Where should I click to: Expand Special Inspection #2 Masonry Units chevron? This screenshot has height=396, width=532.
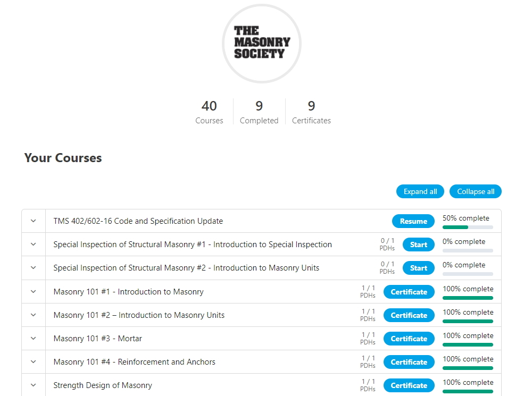[34, 268]
